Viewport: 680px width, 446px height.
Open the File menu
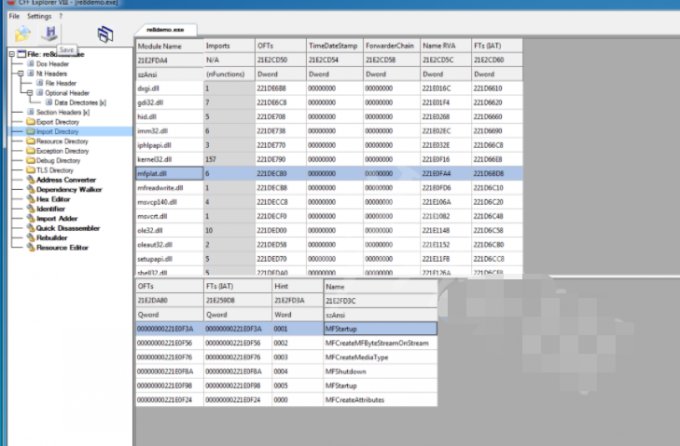13,16
